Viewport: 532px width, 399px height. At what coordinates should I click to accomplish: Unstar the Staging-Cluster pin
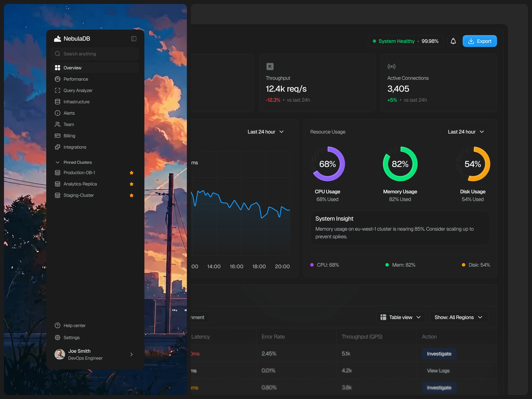(131, 195)
